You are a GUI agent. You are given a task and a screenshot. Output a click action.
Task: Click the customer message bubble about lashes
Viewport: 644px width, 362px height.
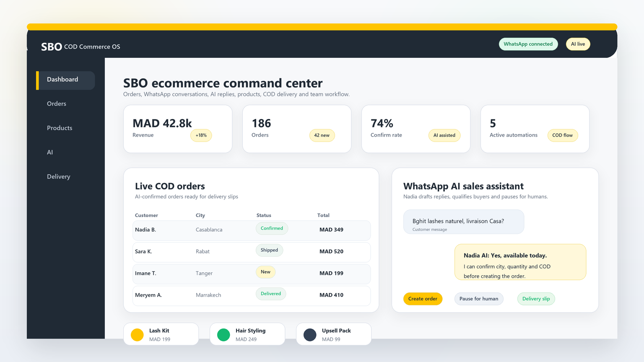coord(464,222)
